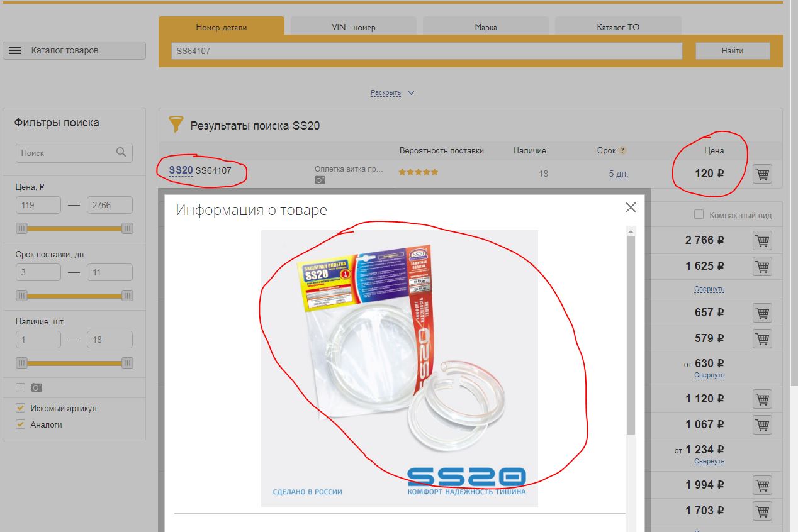Toggle the photo-only filter checkbox

pos(21,388)
